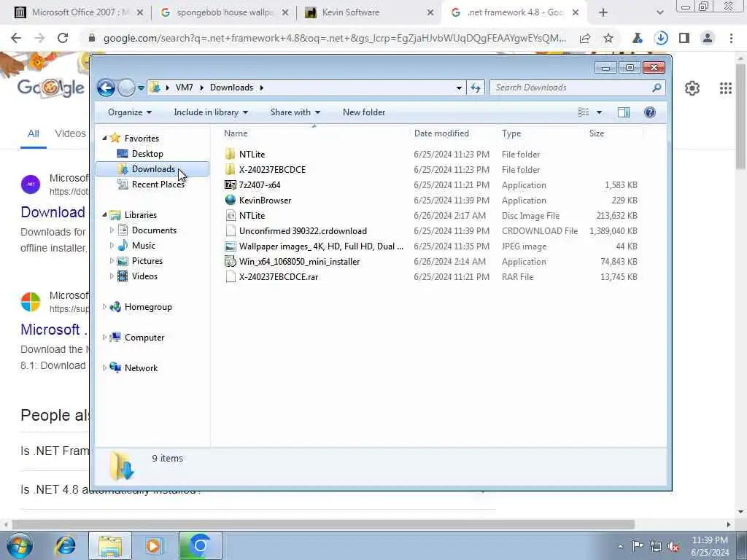This screenshot has width=747, height=560.
Task: Select Unconfirmed 390322.crdownload file
Action: tap(303, 231)
